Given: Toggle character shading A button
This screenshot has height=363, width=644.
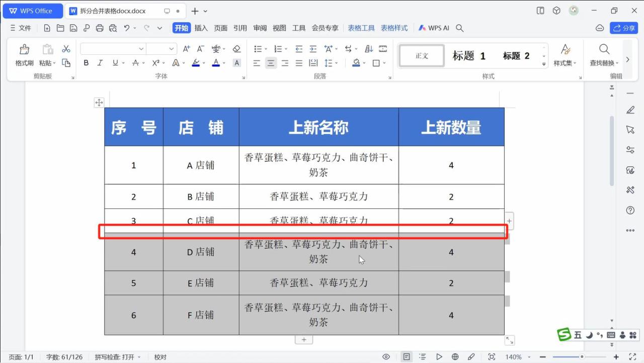Looking at the screenshot, I should [237, 63].
